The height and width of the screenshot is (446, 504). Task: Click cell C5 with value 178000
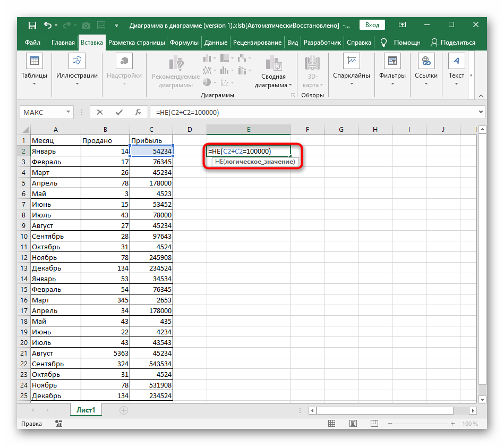pos(151,183)
